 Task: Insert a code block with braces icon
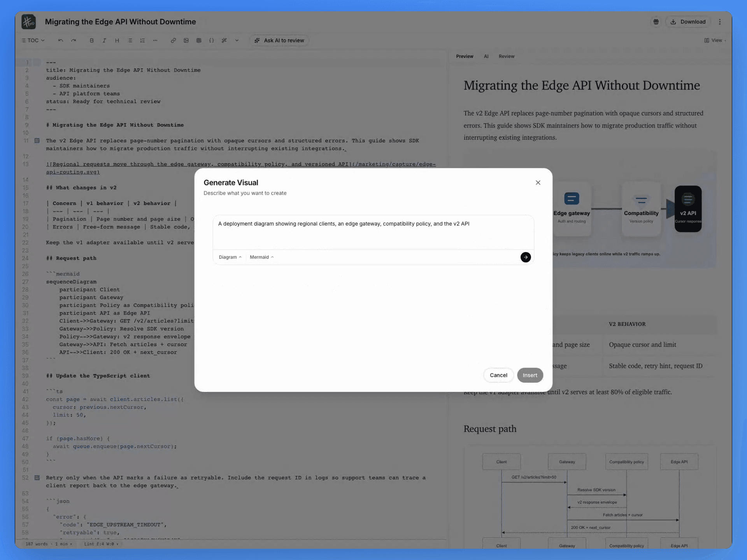coord(212,40)
